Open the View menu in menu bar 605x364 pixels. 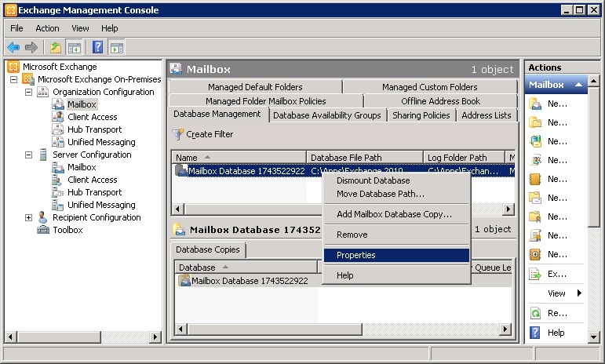(80, 28)
